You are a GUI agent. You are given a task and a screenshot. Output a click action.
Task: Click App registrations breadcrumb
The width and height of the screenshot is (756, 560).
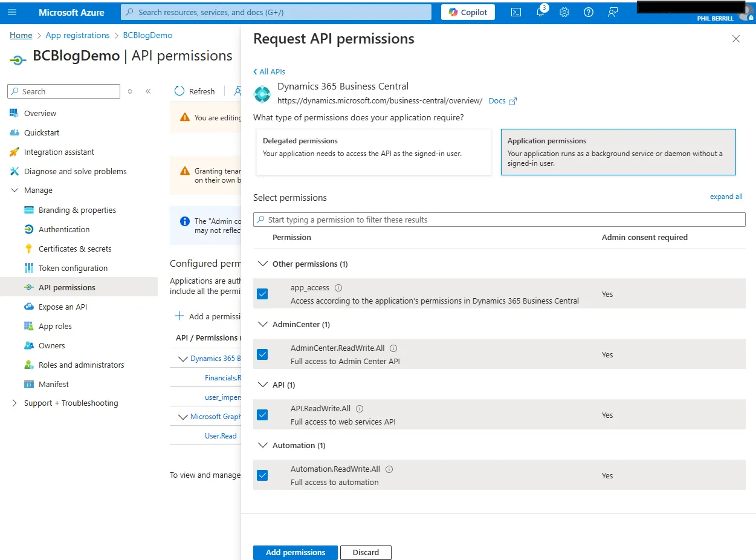pos(78,35)
